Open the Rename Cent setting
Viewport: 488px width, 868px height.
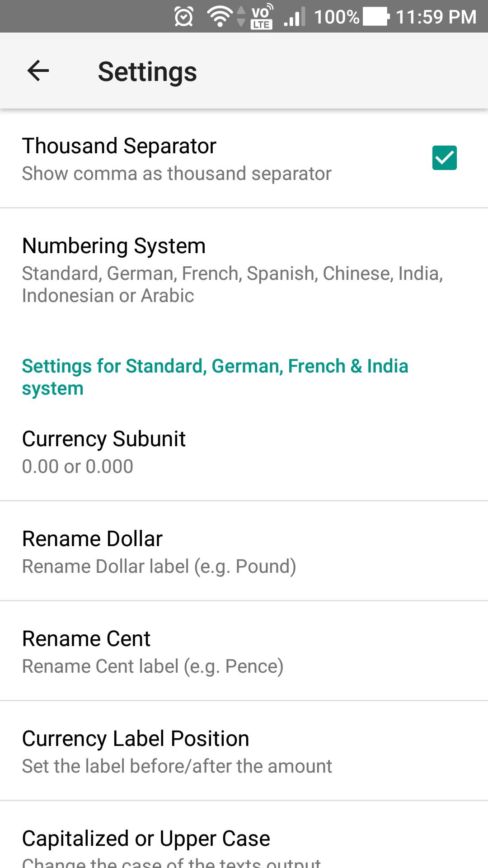[244, 651]
